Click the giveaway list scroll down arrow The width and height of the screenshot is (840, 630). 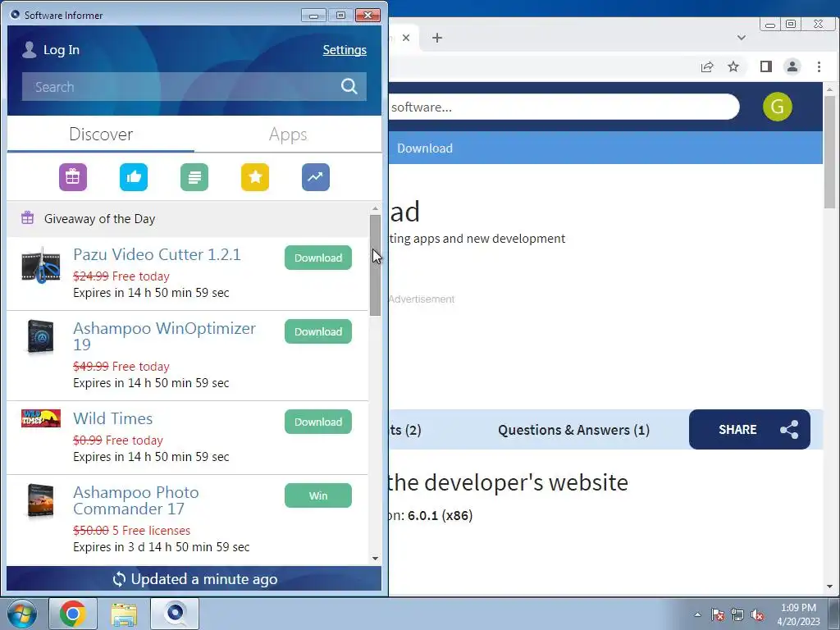pyautogui.click(x=375, y=558)
